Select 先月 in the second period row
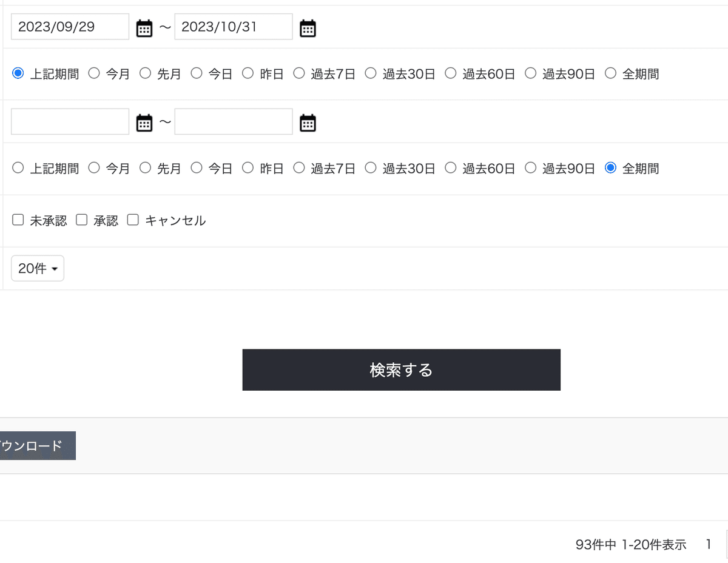This screenshot has height=563, width=728. tap(145, 168)
